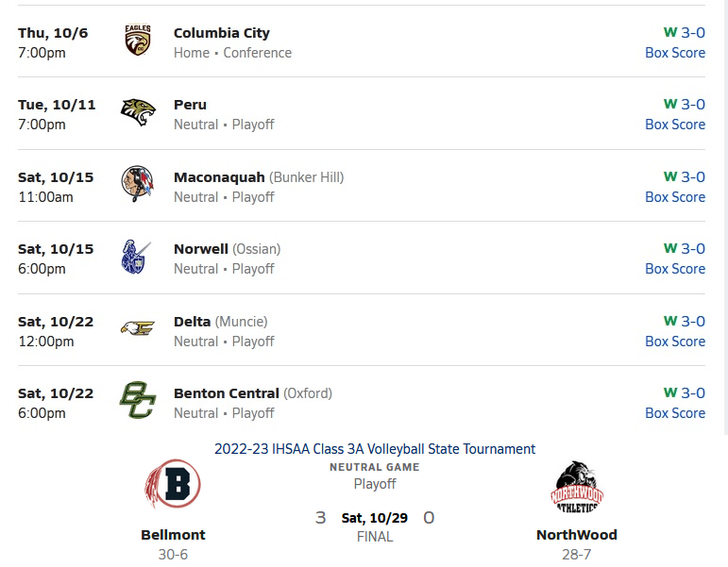Click the Columbia City Eagles team logo
728x567 pixels.
pos(138,41)
